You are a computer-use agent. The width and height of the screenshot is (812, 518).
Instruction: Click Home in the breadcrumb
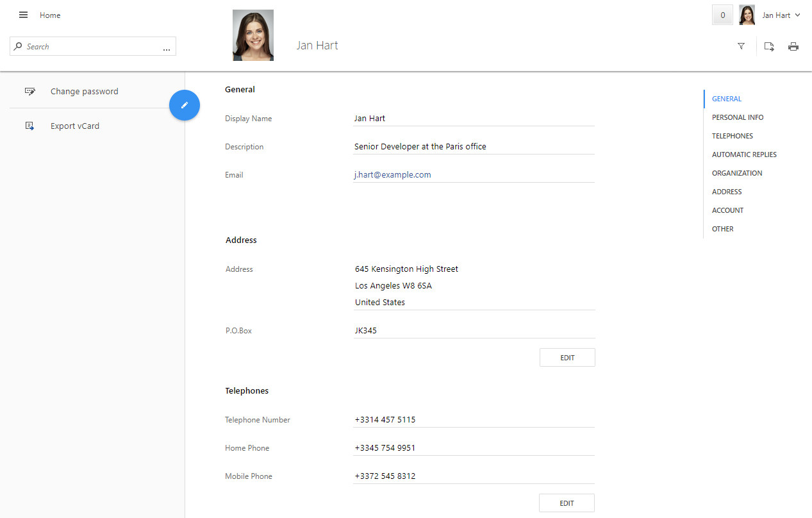point(49,15)
